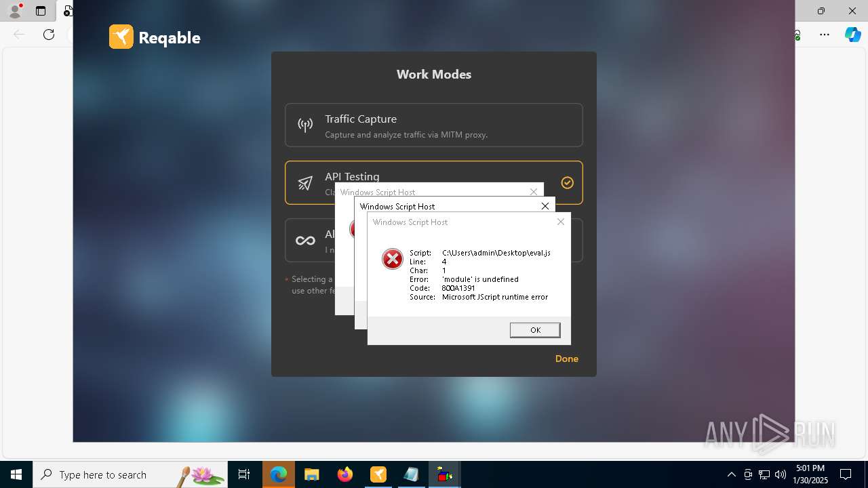This screenshot has height=488, width=868.
Task: Open the Edge tab actions menu icon
Action: [41, 11]
